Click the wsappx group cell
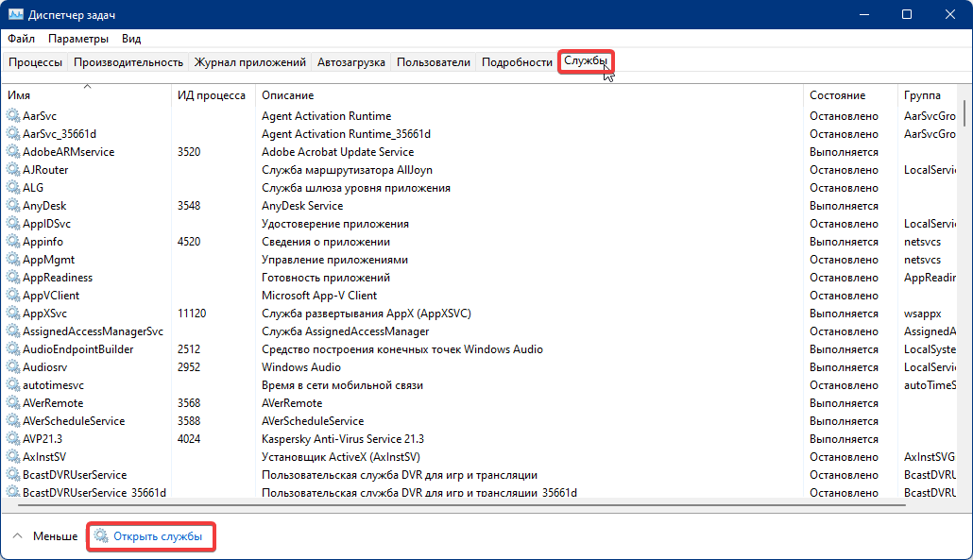 coord(923,314)
